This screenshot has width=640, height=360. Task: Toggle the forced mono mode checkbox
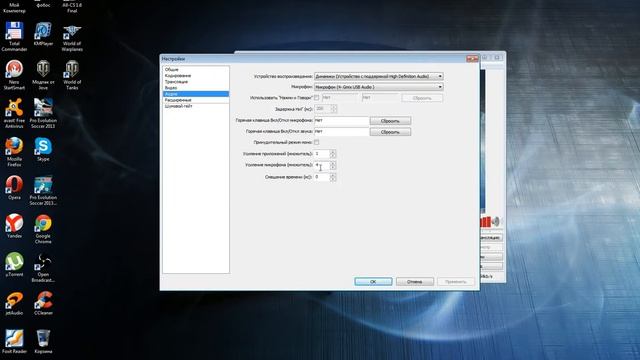tap(316, 142)
